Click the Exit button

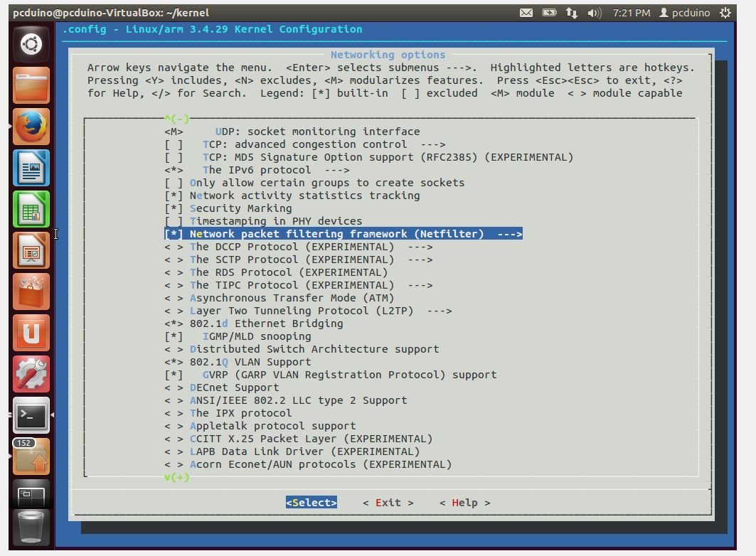388,503
